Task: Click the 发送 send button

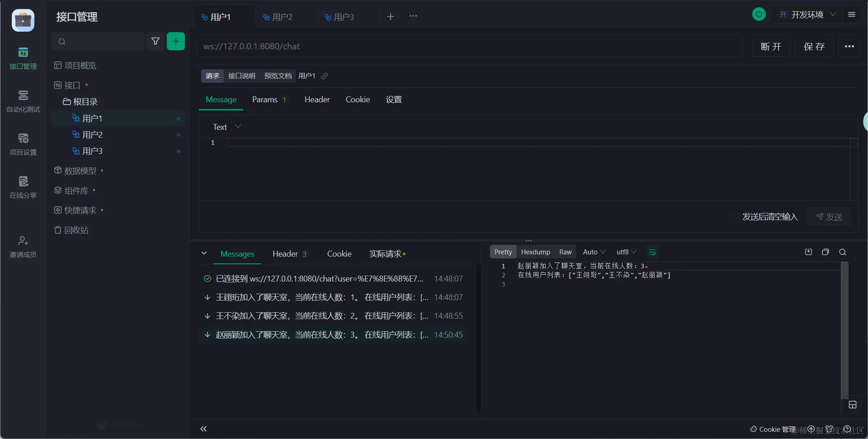Action: point(829,217)
